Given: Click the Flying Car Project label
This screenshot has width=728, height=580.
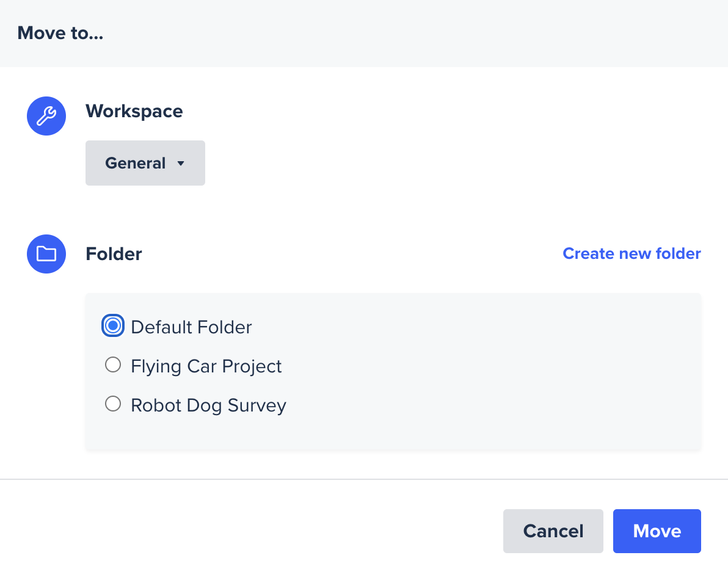Looking at the screenshot, I should pyautogui.click(x=206, y=366).
